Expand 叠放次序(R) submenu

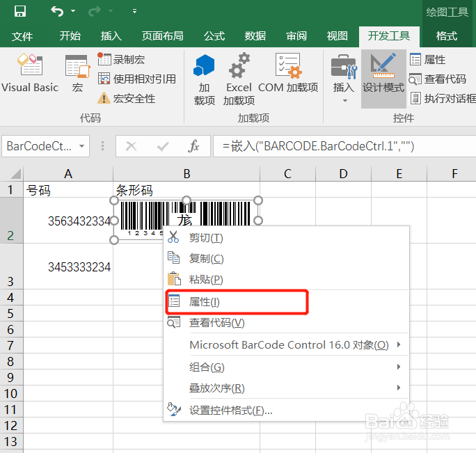286,388
